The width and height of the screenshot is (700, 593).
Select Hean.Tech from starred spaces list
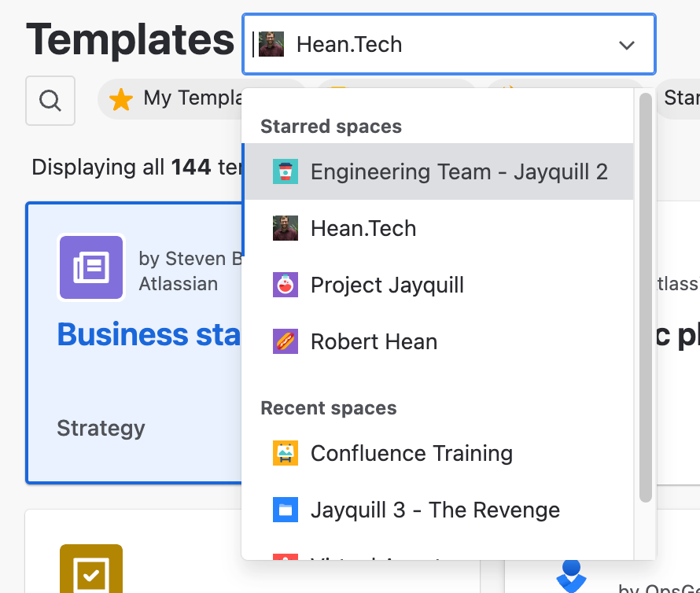pyautogui.click(x=438, y=228)
